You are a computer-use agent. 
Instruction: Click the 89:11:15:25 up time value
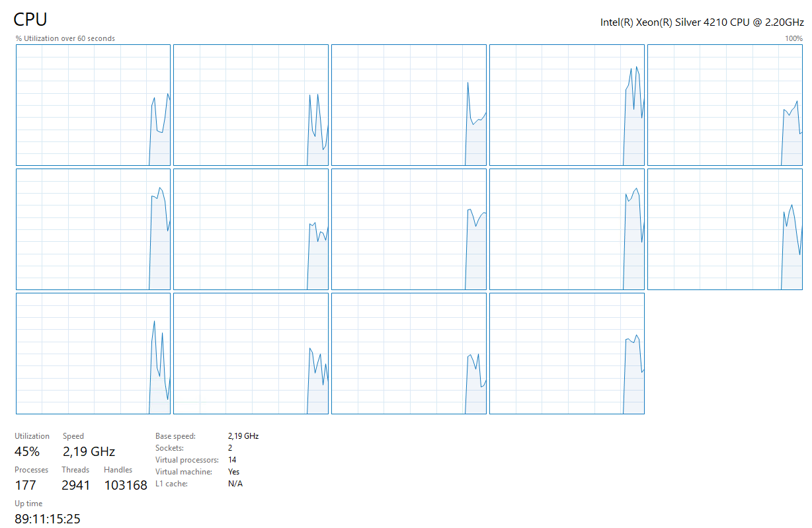pyautogui.click(x=48, y=519)
